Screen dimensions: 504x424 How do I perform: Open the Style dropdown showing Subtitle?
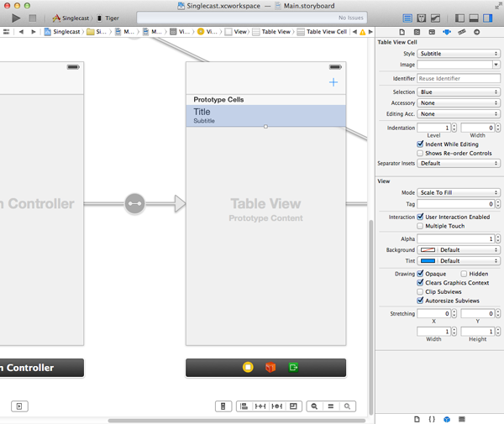(x=459, y=54)
